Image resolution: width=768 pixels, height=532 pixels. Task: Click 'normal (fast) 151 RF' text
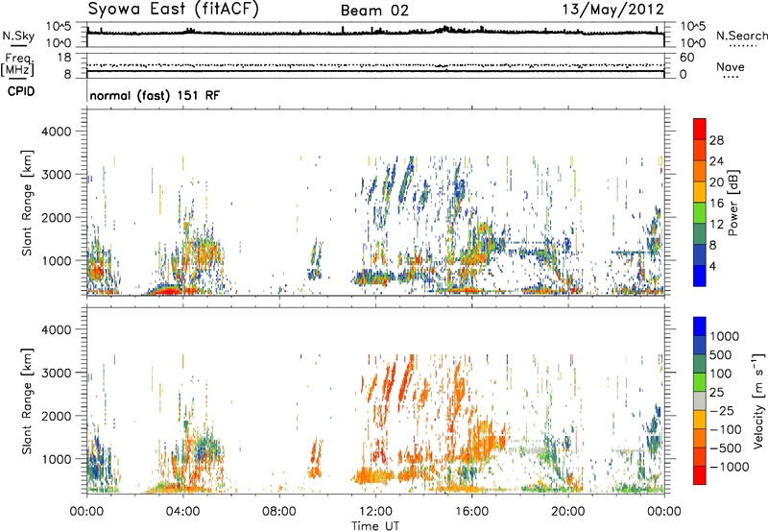155,95
